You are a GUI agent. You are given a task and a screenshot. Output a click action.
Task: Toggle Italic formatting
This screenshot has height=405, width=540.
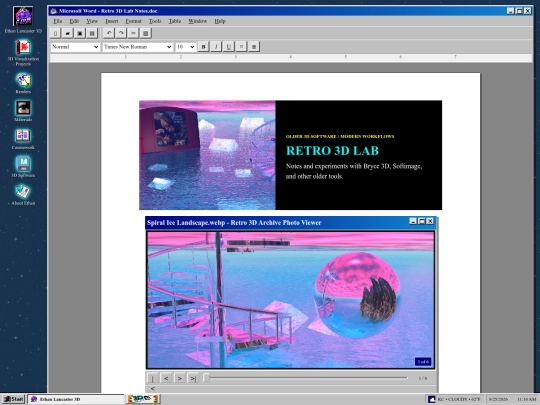[216, 46]
